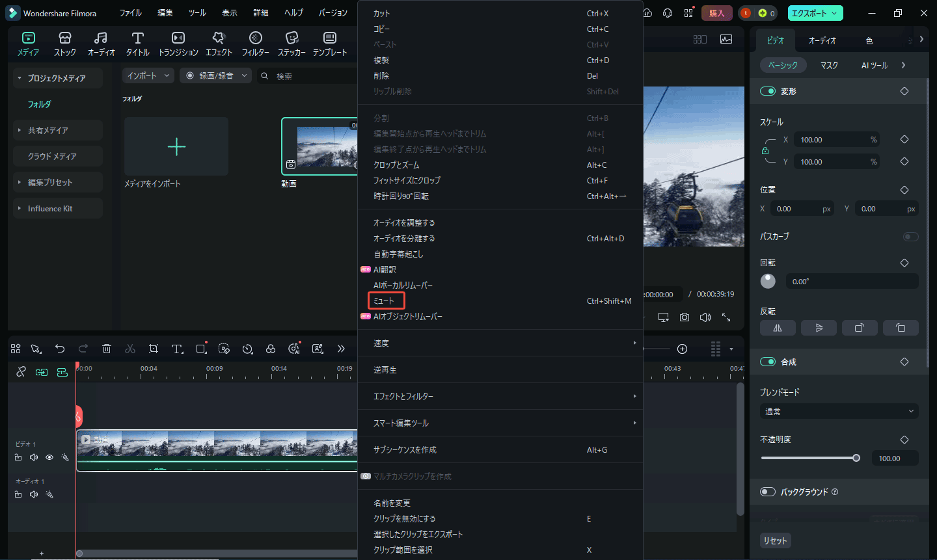Delete clip with the trash can icon
Image resolution: width=937 pixels, height=560 pixels.
point(107,349)
